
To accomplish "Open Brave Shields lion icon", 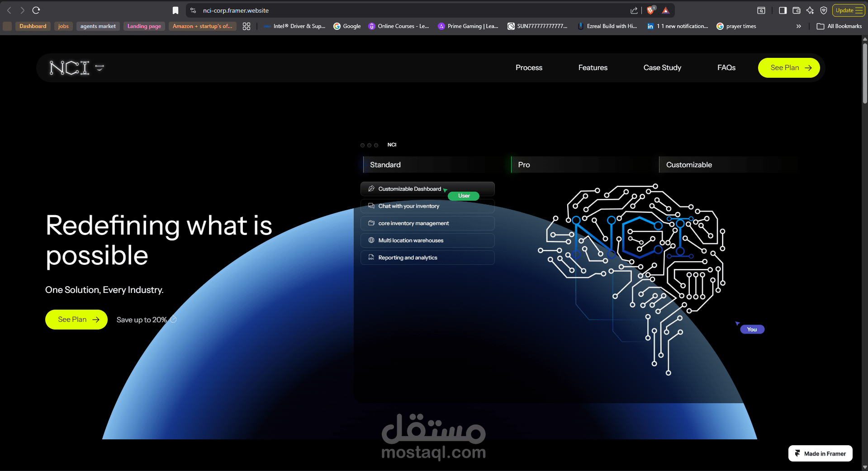I will pos(651,10).
